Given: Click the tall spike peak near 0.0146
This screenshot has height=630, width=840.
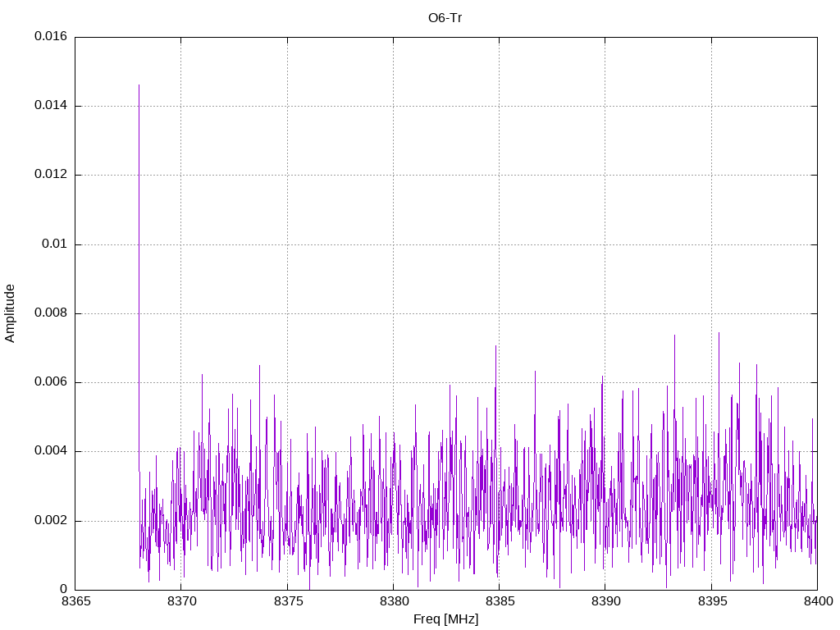Looking at the screenshot, I should (139, 86).
